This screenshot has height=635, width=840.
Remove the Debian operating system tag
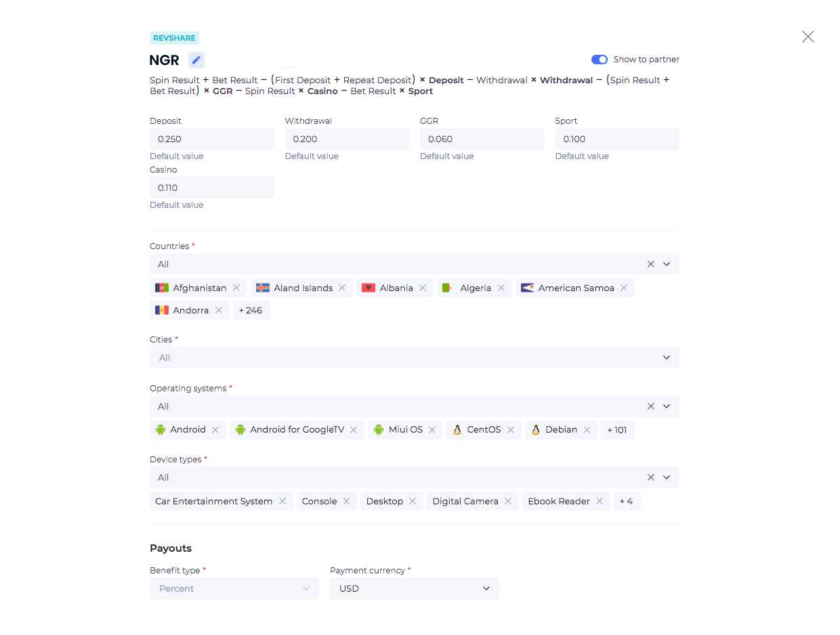tap(587, 430)
